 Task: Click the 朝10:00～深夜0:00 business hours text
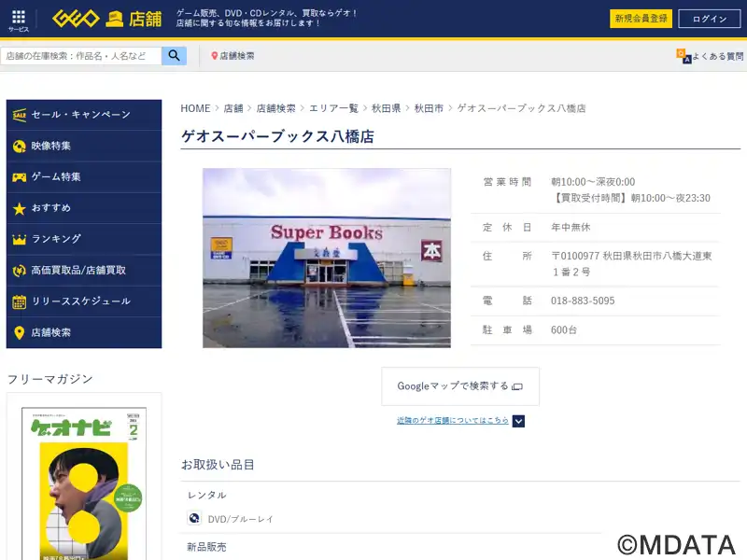(593, 182)
